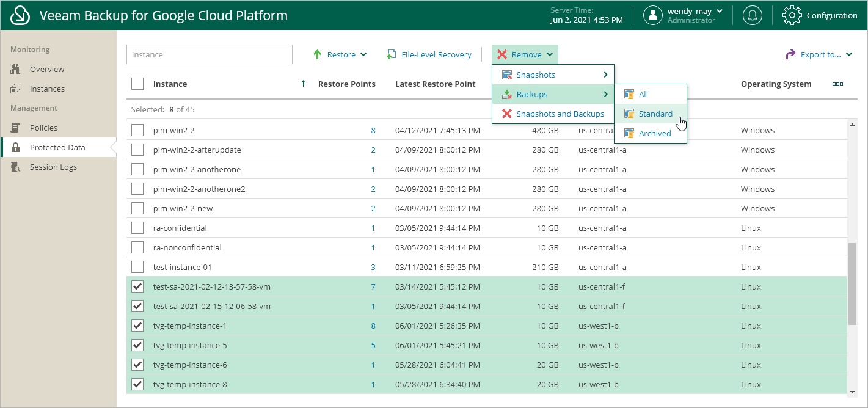868x408 pixels.
Task: Click the Overview binoculars icon in sidebar
Action: pyautogui.click(x=16, y=69)
